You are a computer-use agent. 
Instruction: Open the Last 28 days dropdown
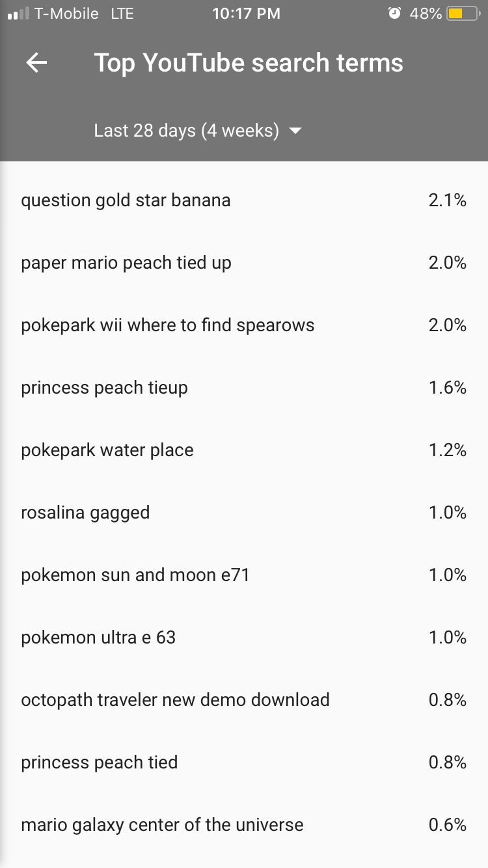coord(198,131)
